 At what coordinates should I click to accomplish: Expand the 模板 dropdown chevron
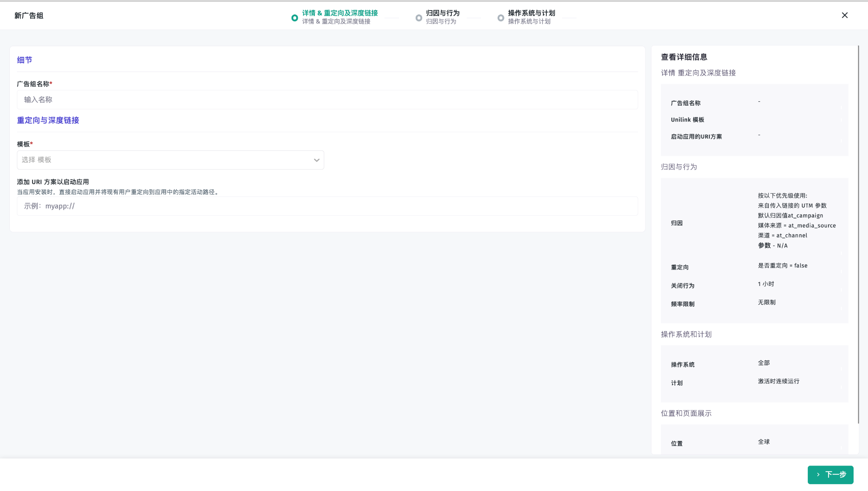pyautogui.click(x=316, y=160)
